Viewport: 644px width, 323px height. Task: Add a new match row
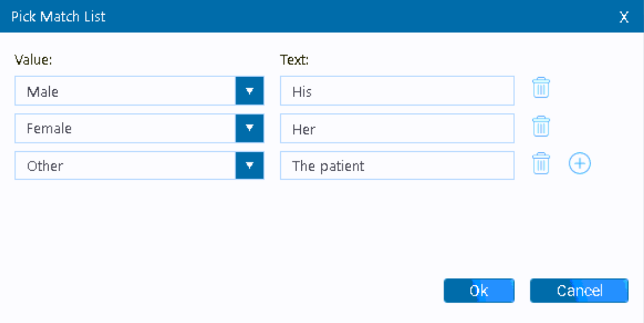coord(580,164)
